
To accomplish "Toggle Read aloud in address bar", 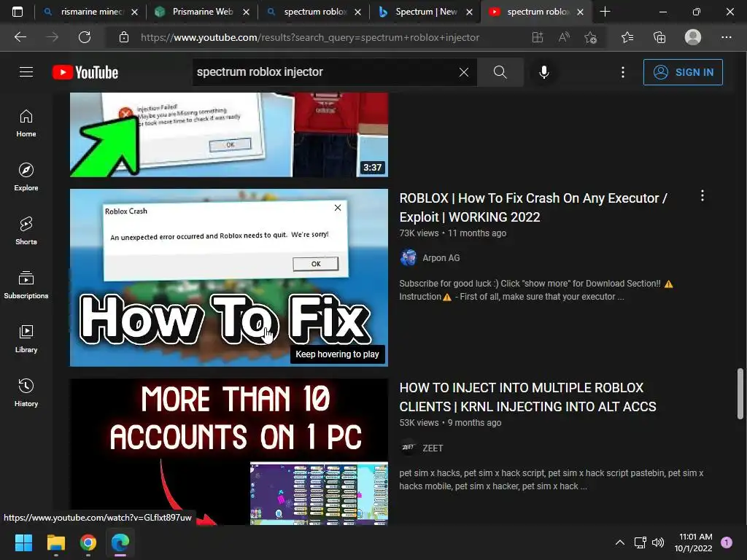I will pyautogui.click(x=564, y=37).
